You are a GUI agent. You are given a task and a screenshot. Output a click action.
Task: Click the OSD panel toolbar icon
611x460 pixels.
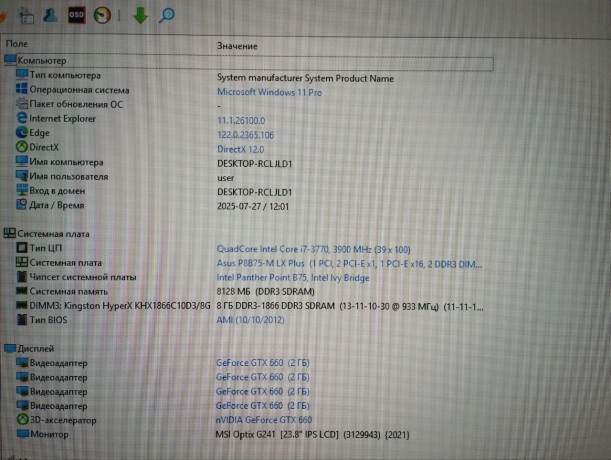pyautogui.click(x=76, y=15)
